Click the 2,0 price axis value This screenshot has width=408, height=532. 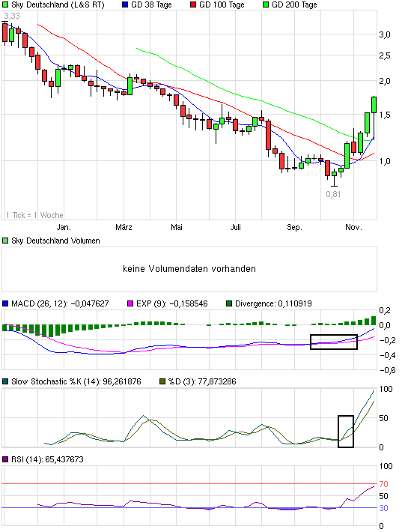(385, 81)
